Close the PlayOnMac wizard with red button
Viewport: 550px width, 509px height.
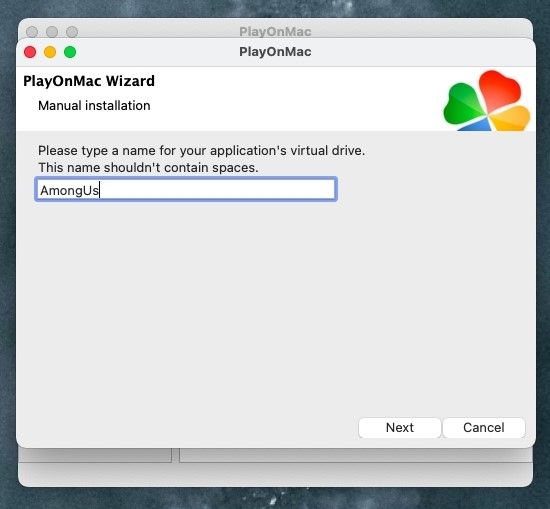click(x=30, y=52)
